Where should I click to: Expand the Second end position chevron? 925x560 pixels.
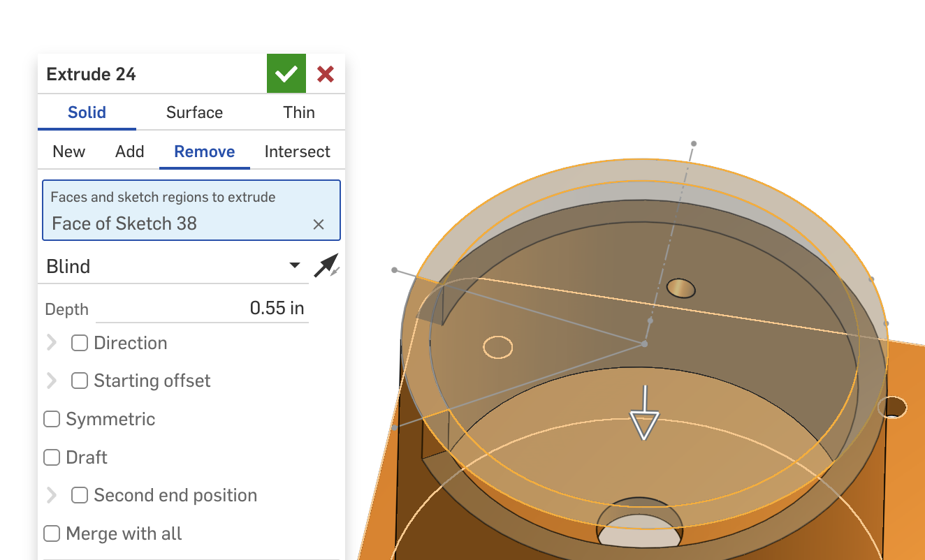coord(51,495)
